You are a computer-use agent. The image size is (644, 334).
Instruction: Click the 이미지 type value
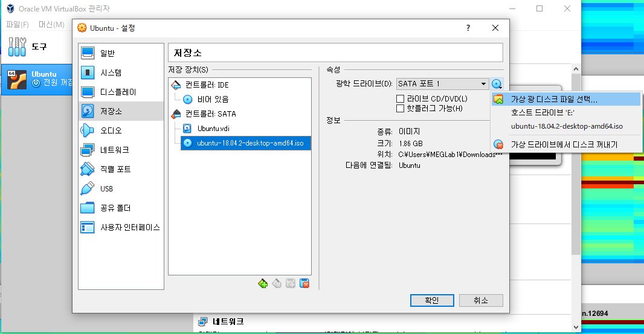(409, 132)
